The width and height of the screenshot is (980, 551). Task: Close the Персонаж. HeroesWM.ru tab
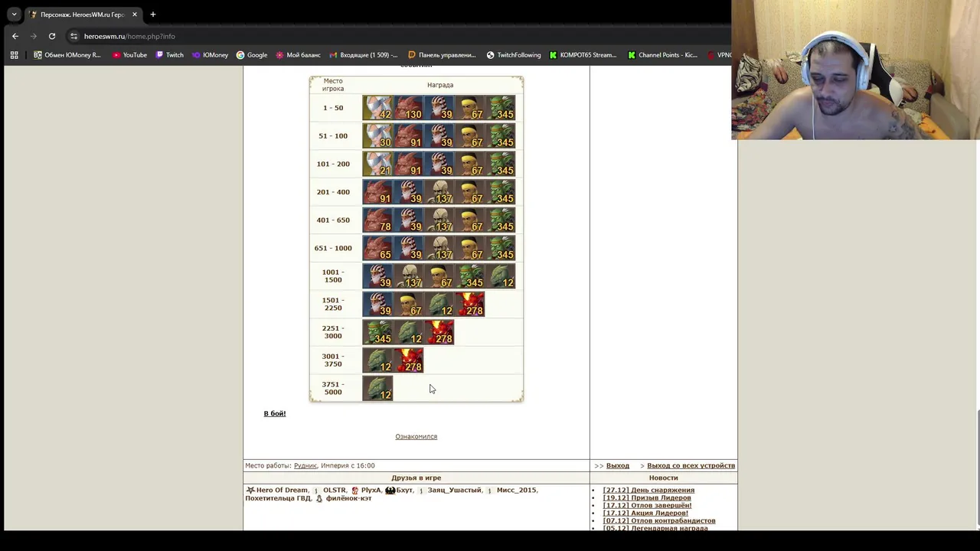click(x=134, y=15)
